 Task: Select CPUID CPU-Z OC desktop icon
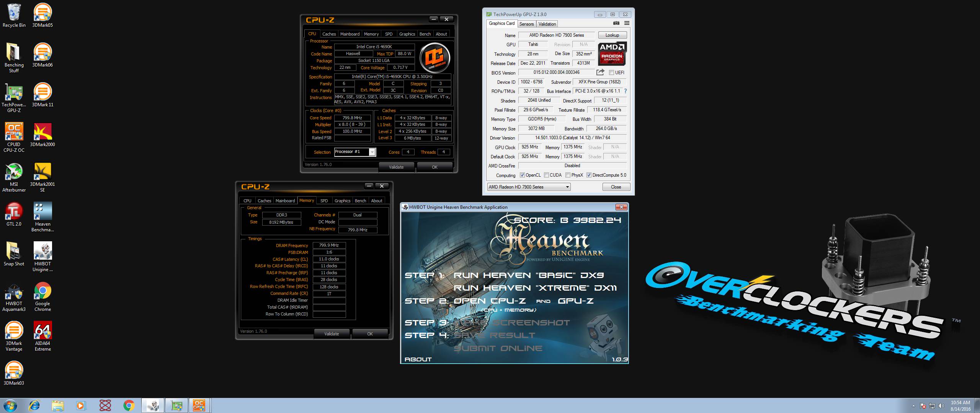click(14, 138)
